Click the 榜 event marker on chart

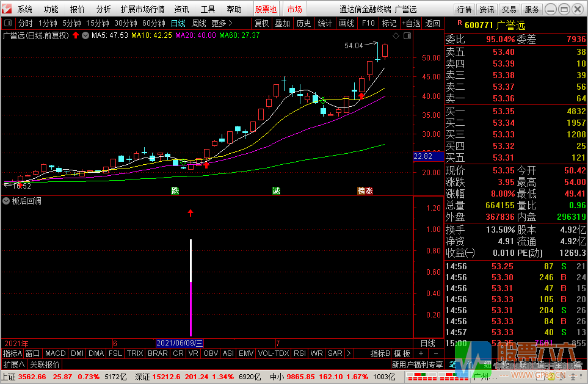361,191
